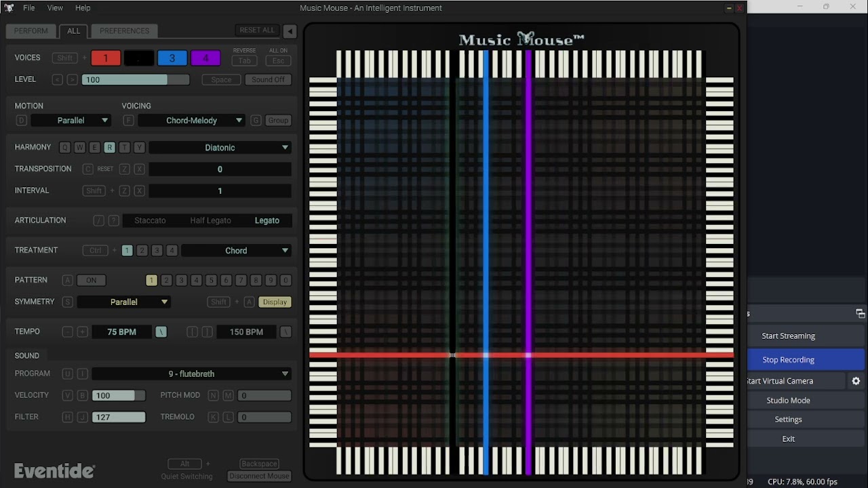Toggle the Pattern ON button
This screenshot has height=488, width=868.
(92, 281)
